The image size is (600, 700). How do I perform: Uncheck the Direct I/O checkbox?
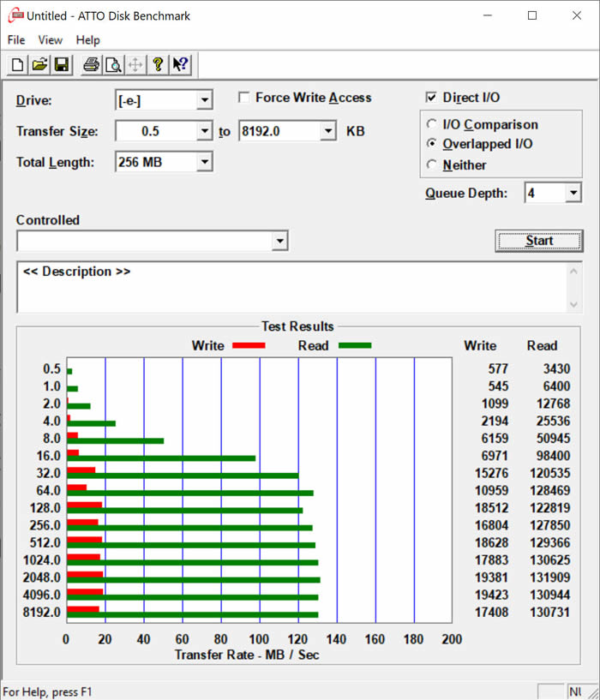click(431, 97)
